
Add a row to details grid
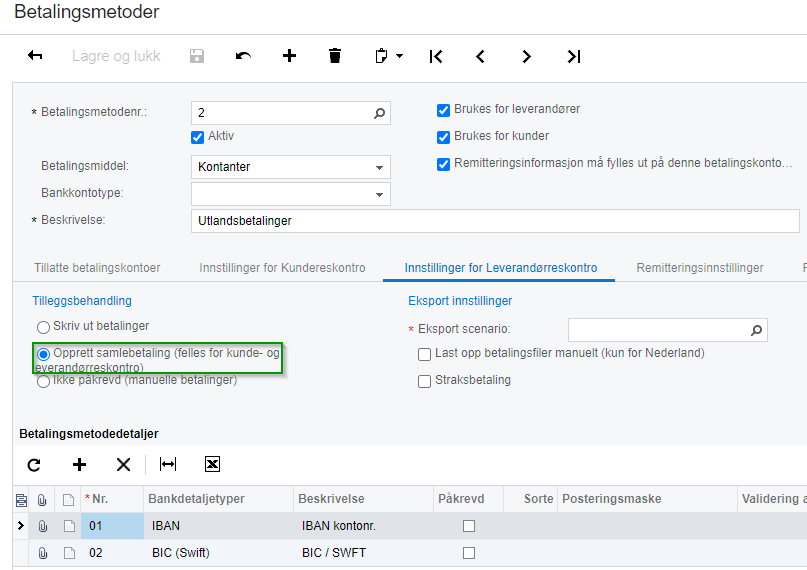79,465
